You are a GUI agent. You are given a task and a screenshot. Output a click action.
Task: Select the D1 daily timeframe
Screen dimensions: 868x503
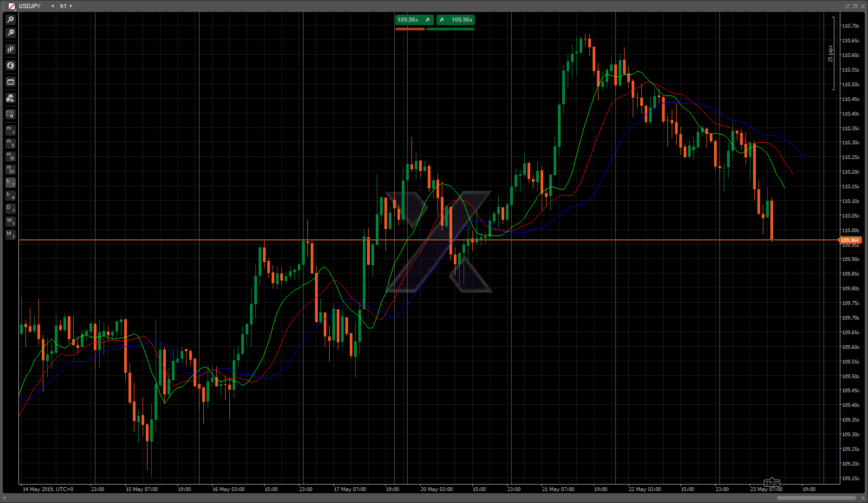10,208
